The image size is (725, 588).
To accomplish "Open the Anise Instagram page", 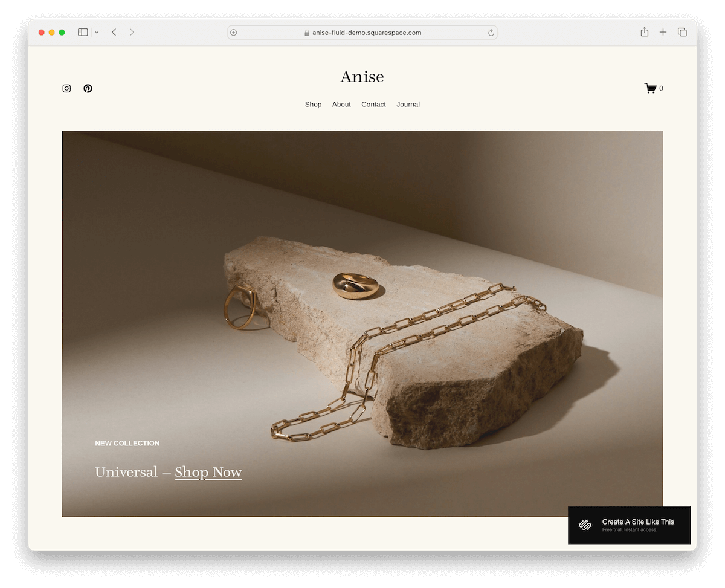I will tap(66, 88).
